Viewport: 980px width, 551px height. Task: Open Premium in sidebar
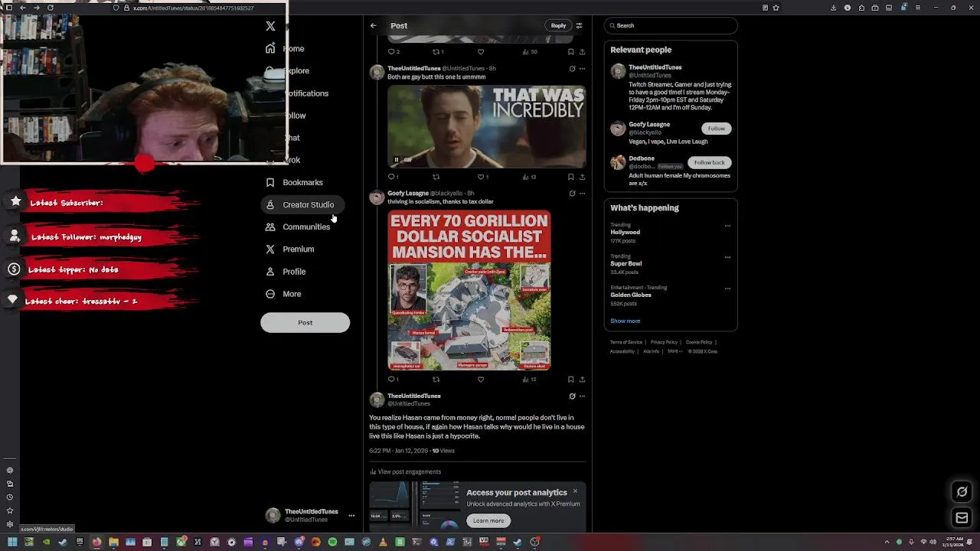[x=289, y=249]
